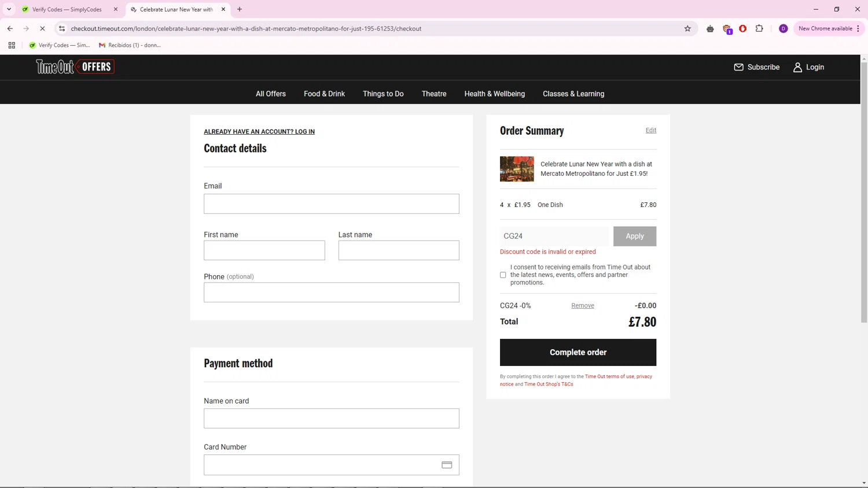Open the Recibidos Gmail bookmark
The height and width of the screenshot is (488, 868).
click(130, 45)
